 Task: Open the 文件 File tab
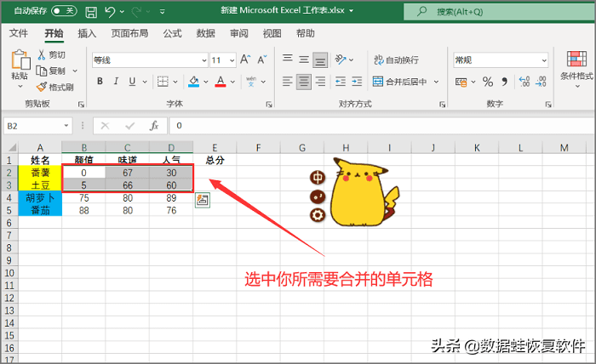tap(18, 33)
